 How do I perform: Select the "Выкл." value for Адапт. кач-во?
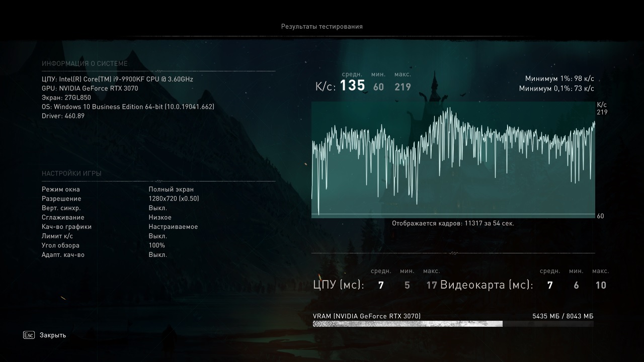point(158,255)
